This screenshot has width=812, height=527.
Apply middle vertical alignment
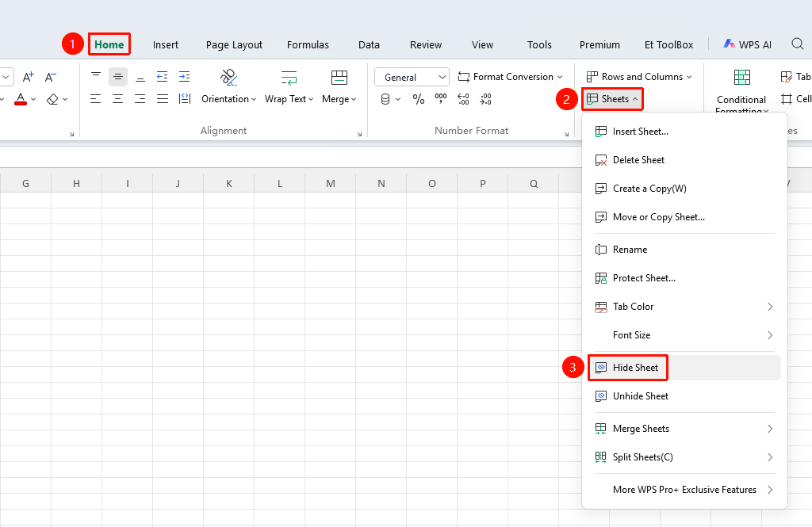point(118,77)
